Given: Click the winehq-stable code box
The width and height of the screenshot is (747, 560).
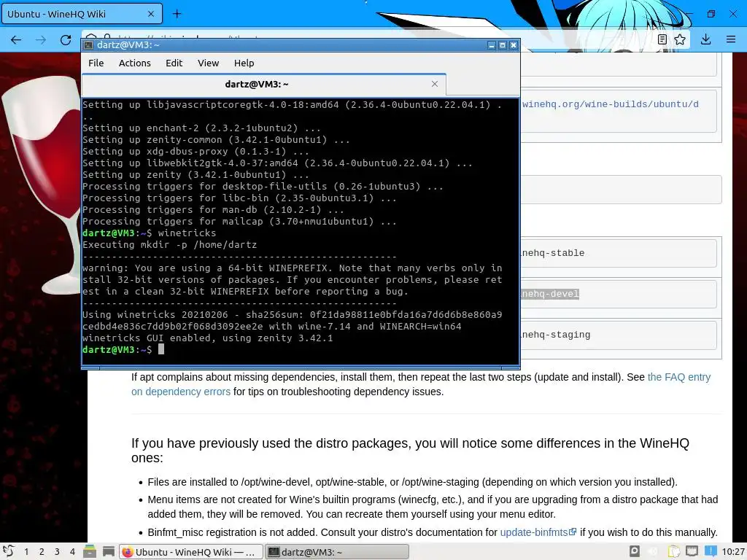Looking at the screenshot, I should (x=619, y=253).
